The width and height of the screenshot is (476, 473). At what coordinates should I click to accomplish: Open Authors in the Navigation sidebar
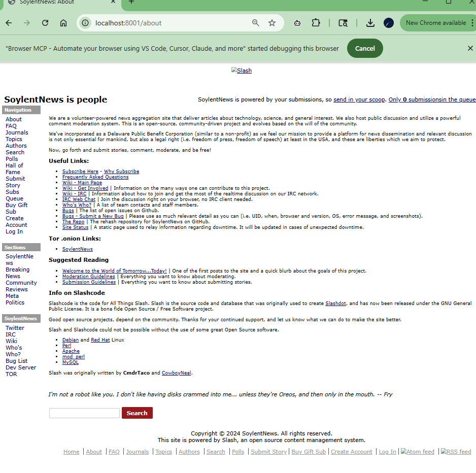[x=16, y=146]
